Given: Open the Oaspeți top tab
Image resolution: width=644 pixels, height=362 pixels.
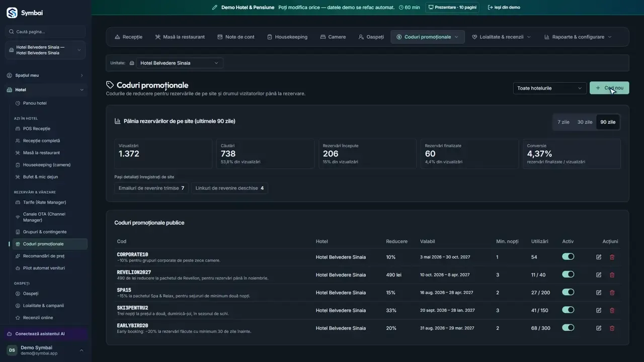Looking at the screenshot, I should point(371,37).
